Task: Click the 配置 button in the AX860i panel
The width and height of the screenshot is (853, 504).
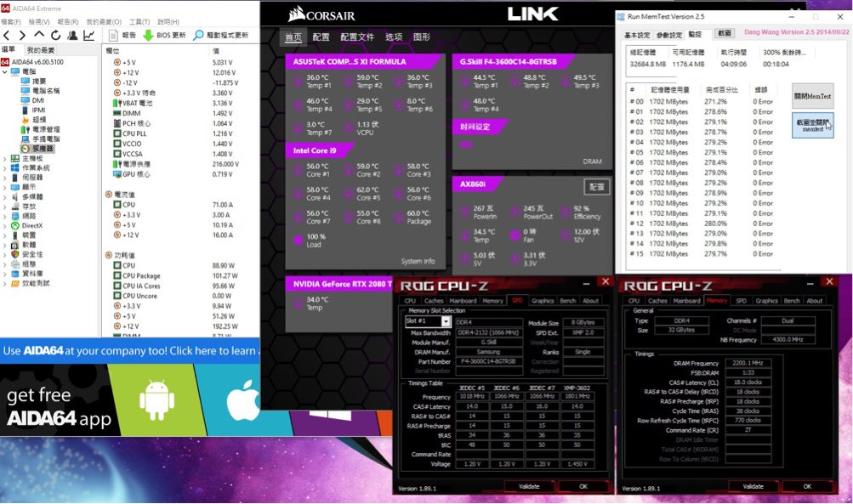Action: (x=596, y=186)
